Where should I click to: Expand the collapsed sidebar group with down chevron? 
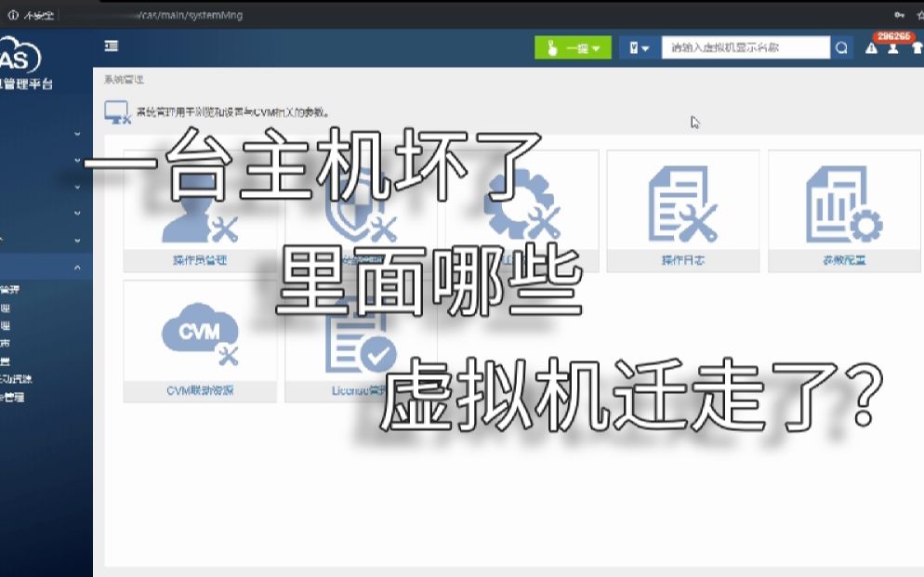click(79, 135)
